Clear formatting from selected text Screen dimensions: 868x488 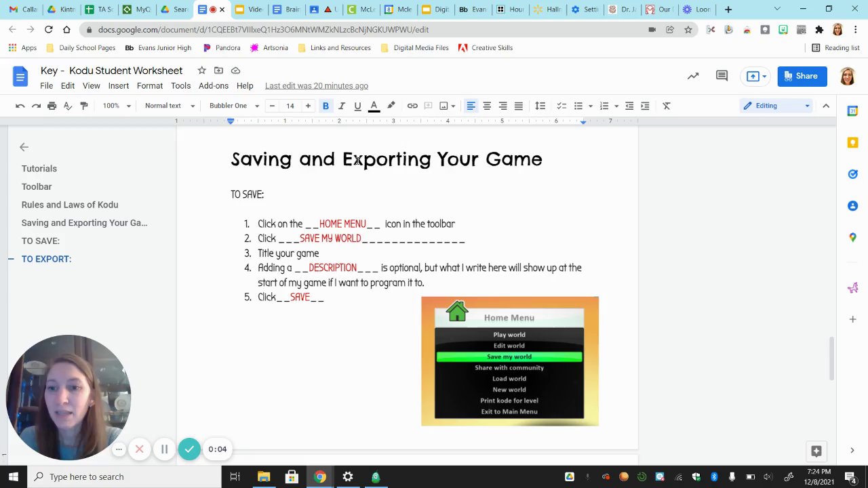tap(667, 106)
